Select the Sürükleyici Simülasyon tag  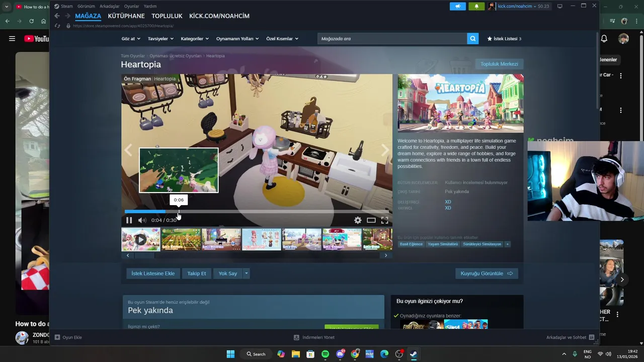click(482, 244)
